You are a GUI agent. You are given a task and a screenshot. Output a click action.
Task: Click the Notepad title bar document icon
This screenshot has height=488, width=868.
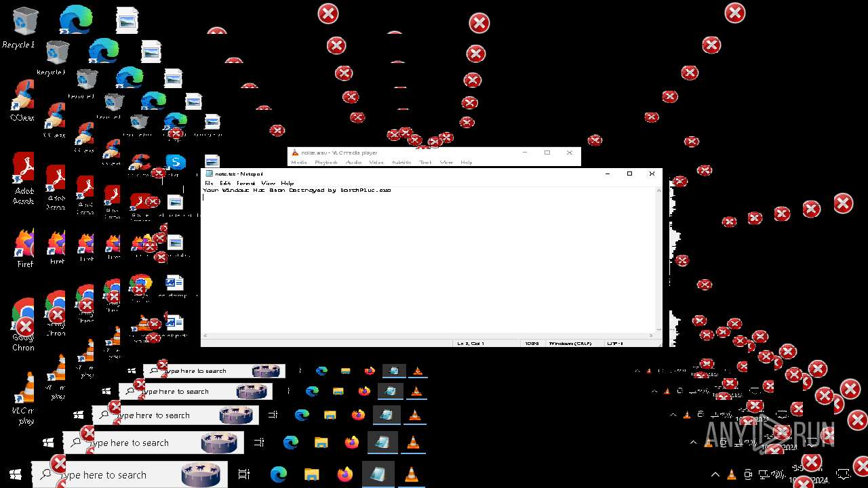pyautogui.click(x=209, y=174)
